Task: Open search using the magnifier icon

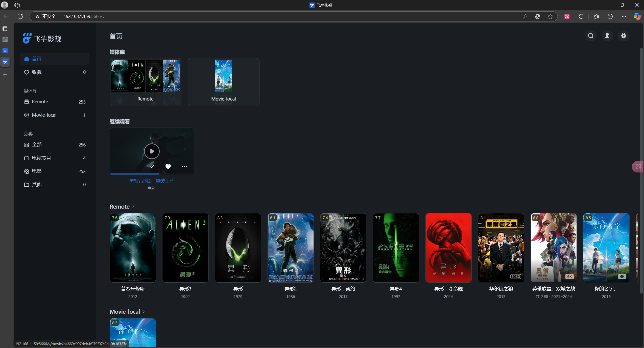Action: click(591, 36)
